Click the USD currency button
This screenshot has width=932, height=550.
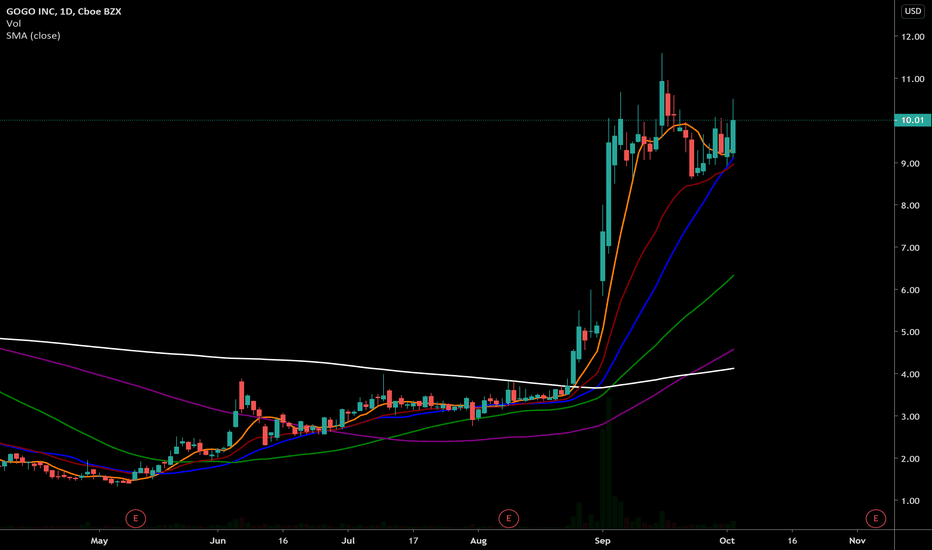[912, 11]
